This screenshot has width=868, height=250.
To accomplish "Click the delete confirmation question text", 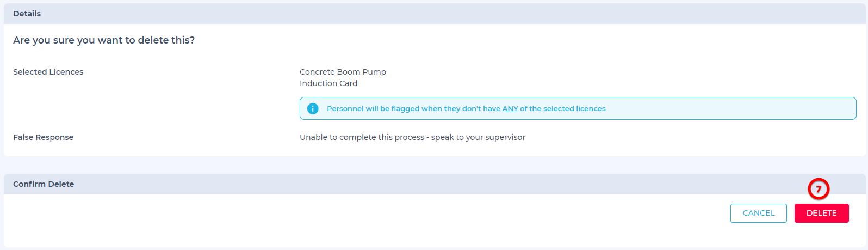I will tap(104, 40).
